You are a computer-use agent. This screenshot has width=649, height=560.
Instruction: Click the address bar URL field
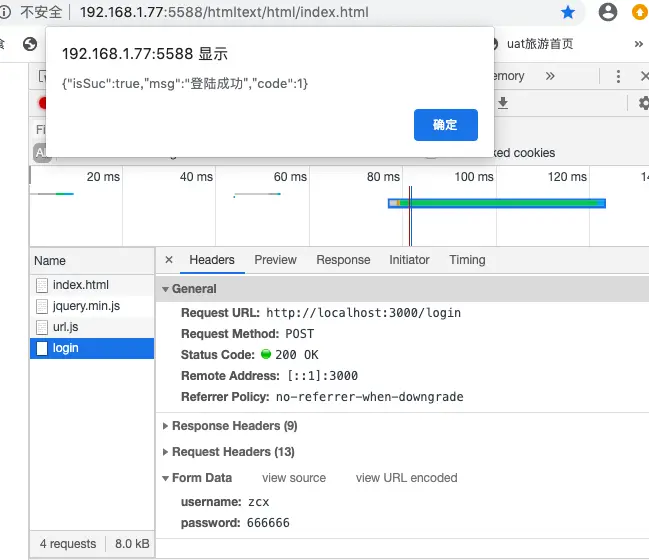(x=224, y=12)
